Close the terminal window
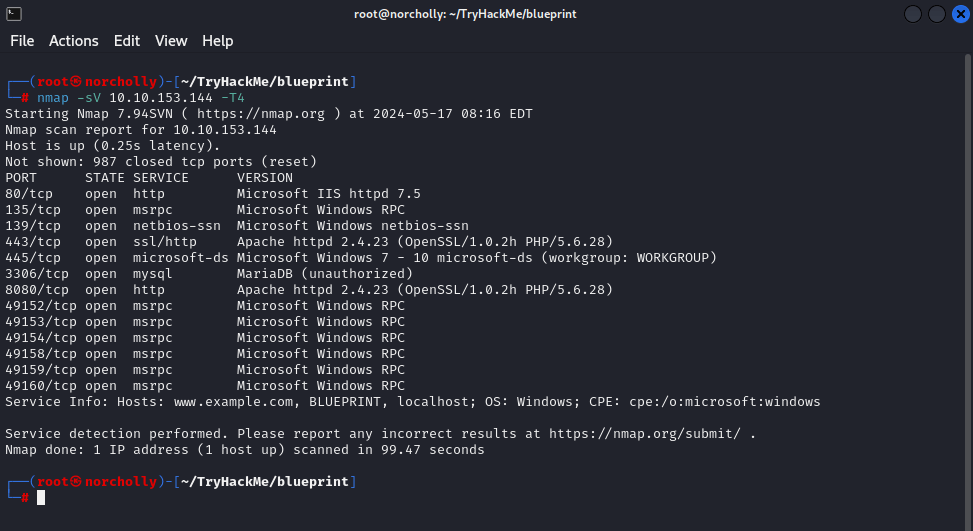Screen dimensions: 973x531 pyautogui.click(x=958, y=14)
